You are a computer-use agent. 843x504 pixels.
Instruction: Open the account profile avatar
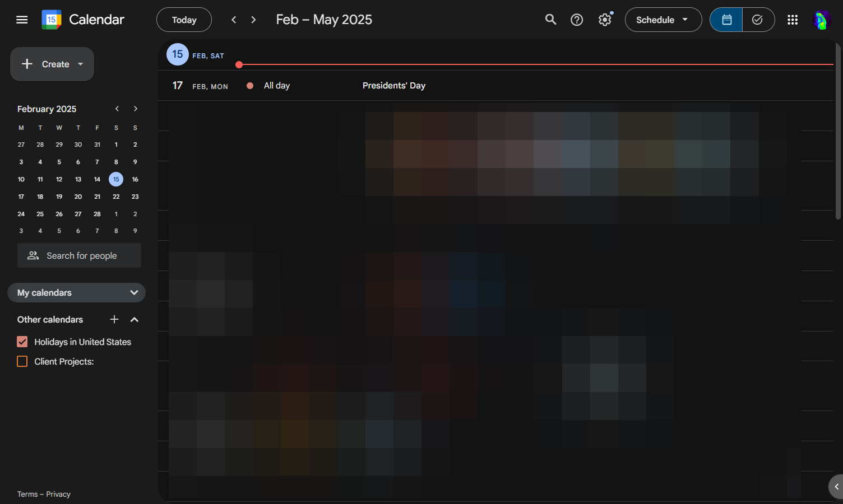[x=821, y=20]
